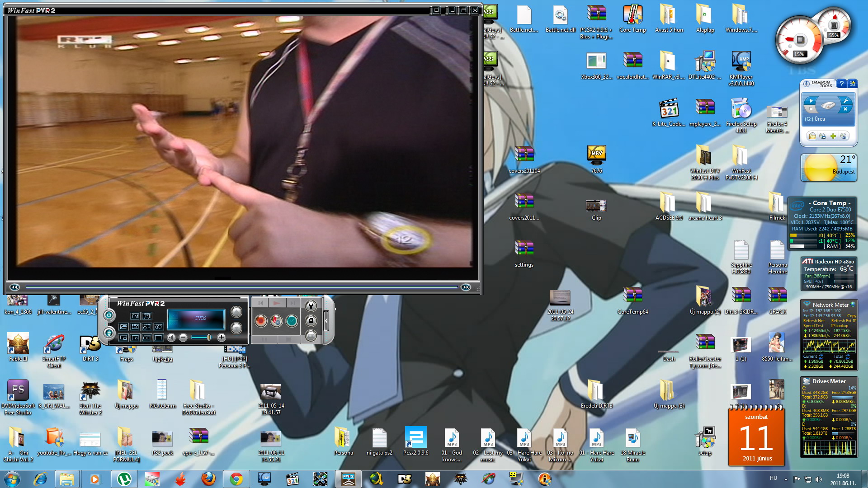This screenshot has width=868, height=488.
Task: Collapse the WinFast side panel with the arrow tab
Action: click(326, 321)
